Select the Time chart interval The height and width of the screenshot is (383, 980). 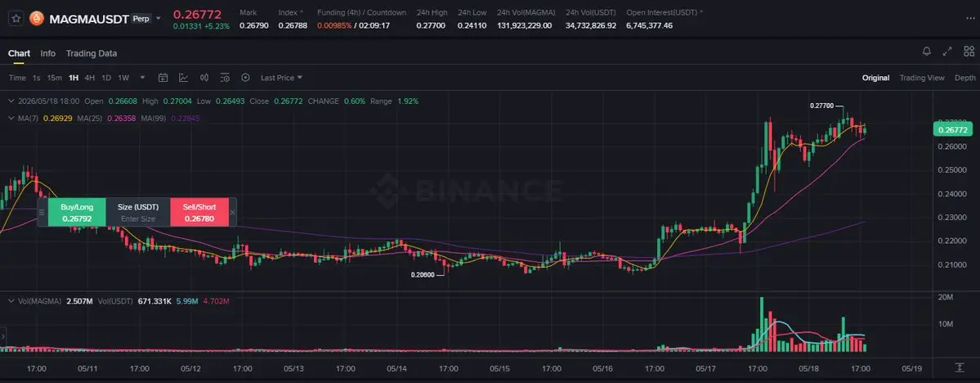(x=17, y=78)
